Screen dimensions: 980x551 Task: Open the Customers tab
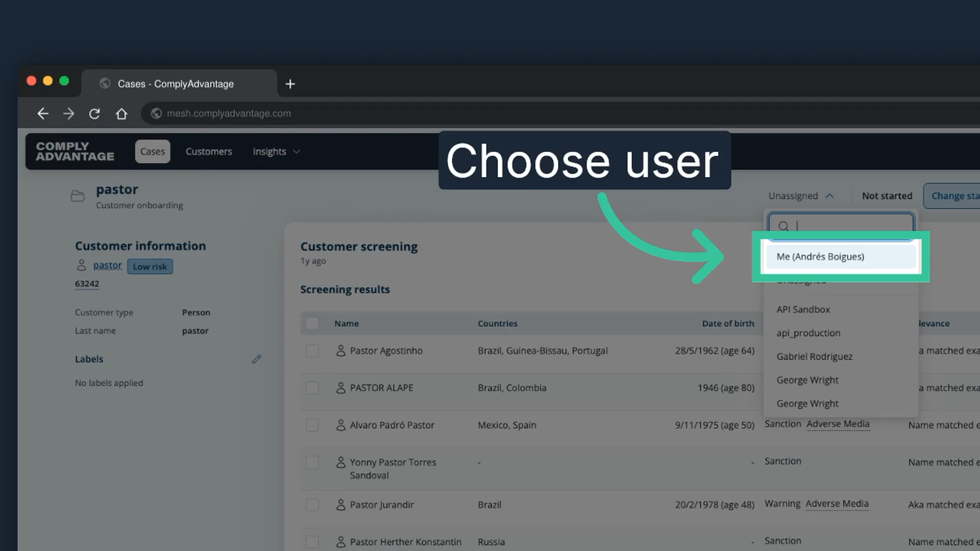click(209, 152)
